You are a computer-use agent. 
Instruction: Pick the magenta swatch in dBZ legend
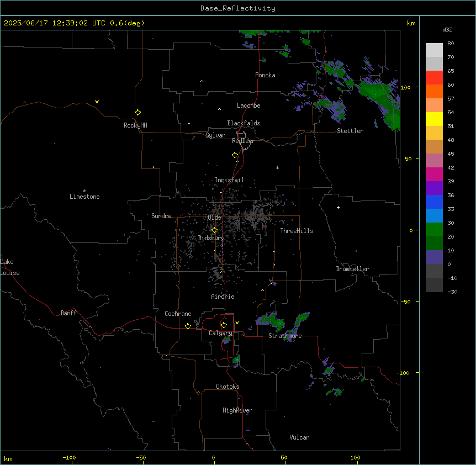[434, 174]
